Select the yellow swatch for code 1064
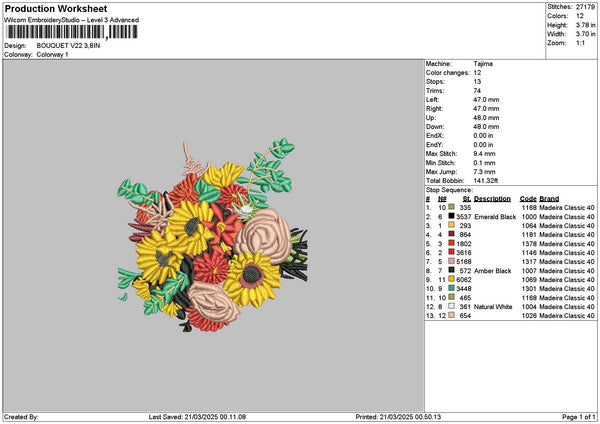Screen dimensions: 600x424 (x=452, y=225)
